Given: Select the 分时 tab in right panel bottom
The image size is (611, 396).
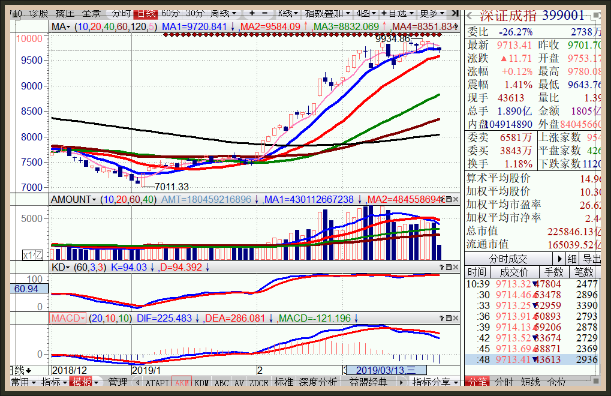Looking at the screenshot, I should pos(504,382).
